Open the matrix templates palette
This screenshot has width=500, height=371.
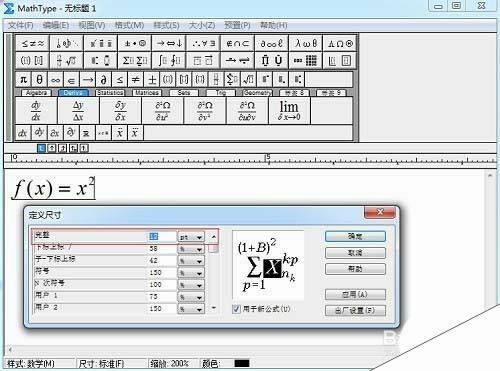pyautogui.click(x=305, y=61)
